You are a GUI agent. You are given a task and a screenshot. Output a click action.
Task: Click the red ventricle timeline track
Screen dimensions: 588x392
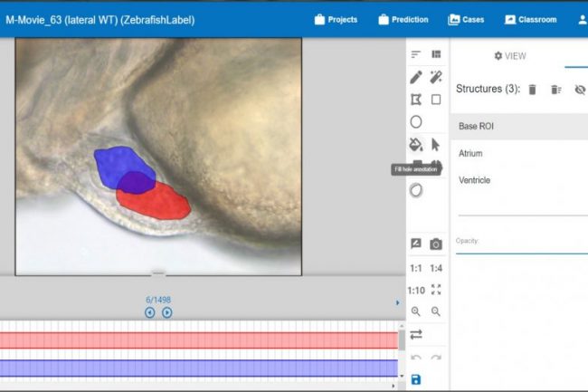199,340
